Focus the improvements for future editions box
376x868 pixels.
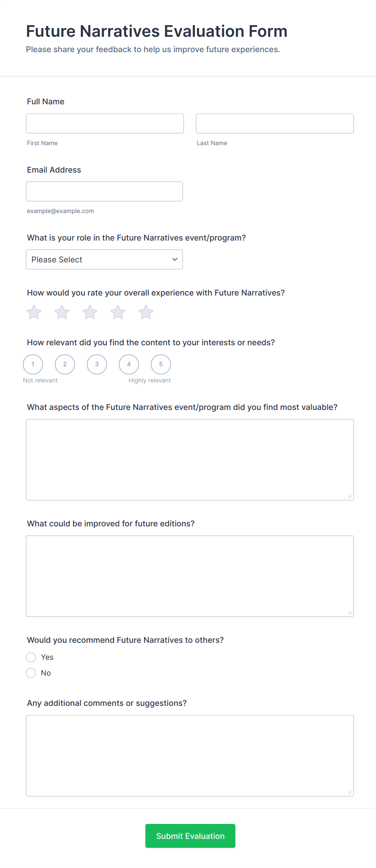pos(190,576)
